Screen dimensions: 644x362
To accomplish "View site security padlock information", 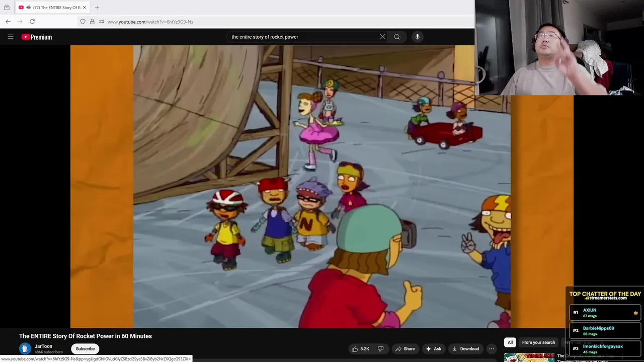I will pos(92,22).
